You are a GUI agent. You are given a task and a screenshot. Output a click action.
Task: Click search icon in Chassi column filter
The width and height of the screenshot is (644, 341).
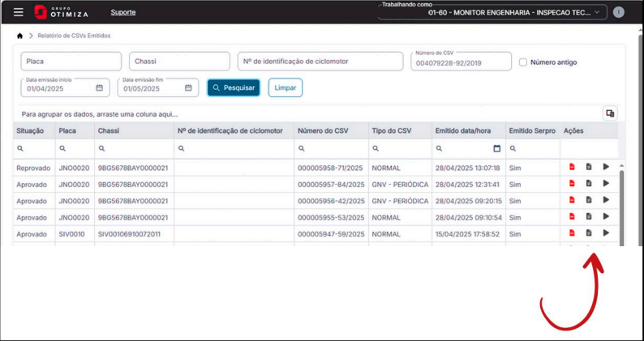(101, 148)
